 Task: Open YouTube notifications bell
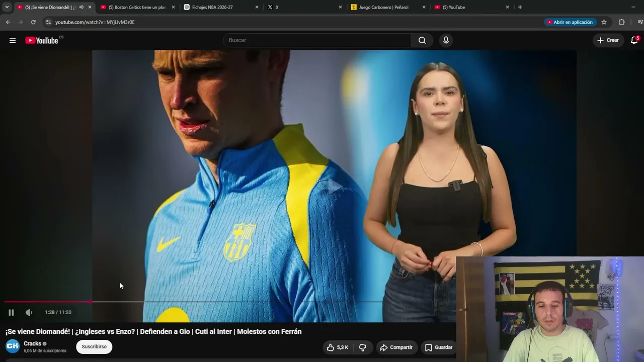coord(634,40)
